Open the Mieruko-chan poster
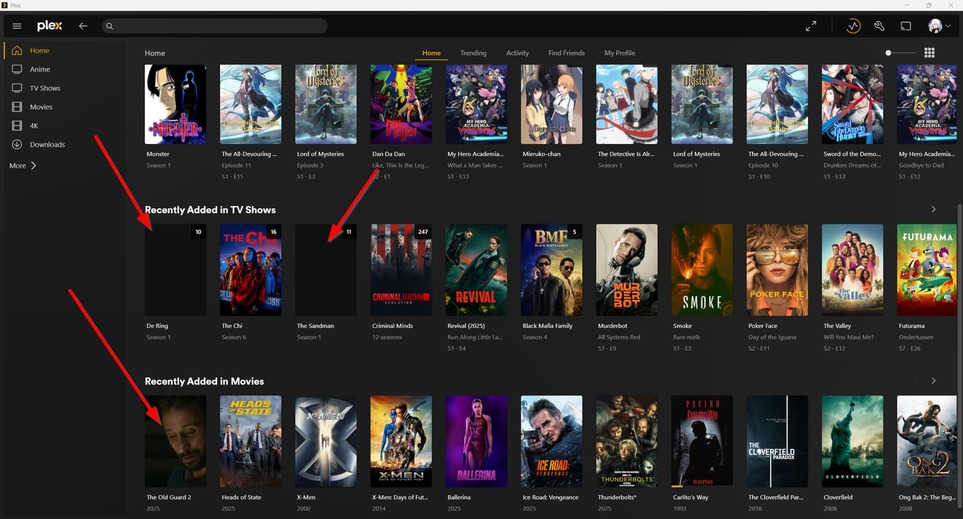 coord(551,104)
